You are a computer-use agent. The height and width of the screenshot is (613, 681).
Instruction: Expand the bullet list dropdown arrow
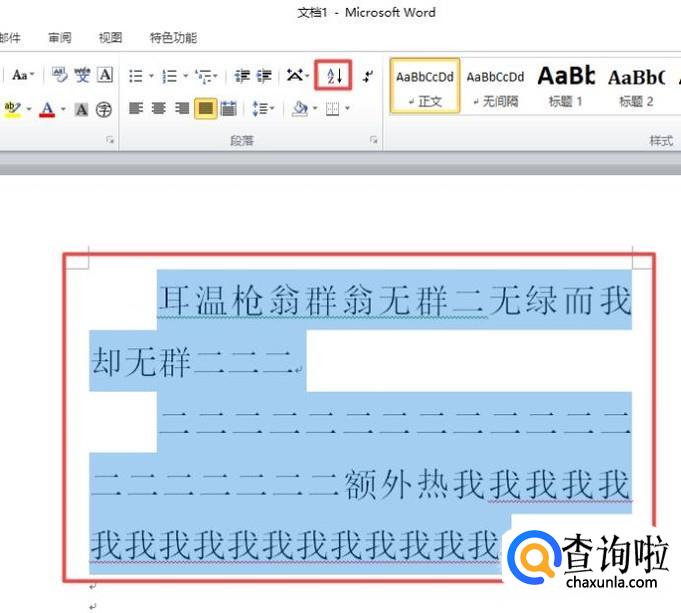[151, 76]
